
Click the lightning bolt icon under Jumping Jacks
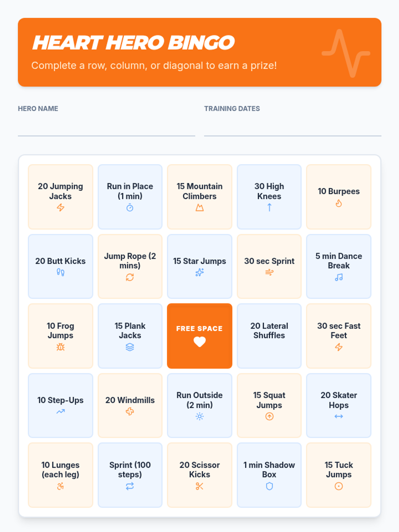point(60,208)
